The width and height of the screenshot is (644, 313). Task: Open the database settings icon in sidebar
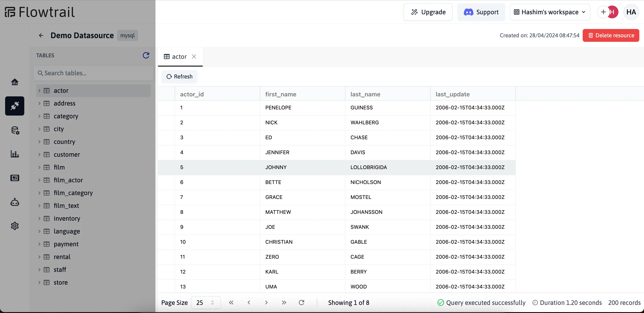coord(15,130)
